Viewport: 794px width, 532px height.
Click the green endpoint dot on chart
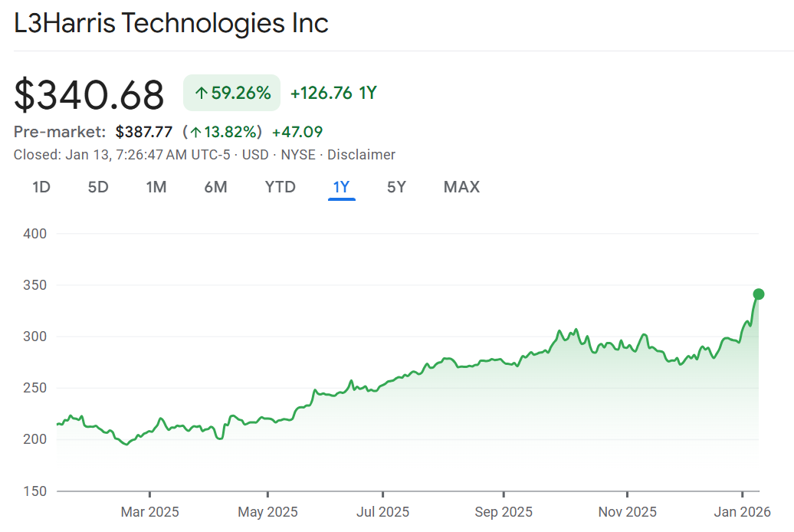tap(759, 294)
